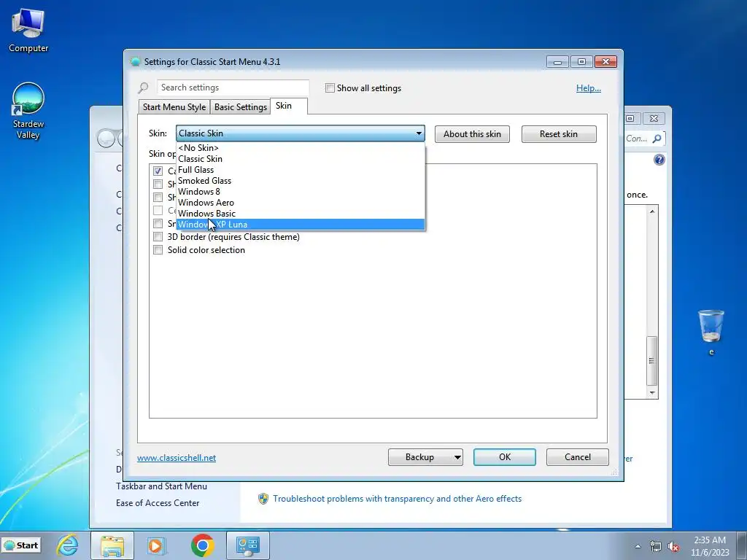Screen dimensions: 747x560
Task: Click the muted volume tray icon
Action: (x=673, y=546)
